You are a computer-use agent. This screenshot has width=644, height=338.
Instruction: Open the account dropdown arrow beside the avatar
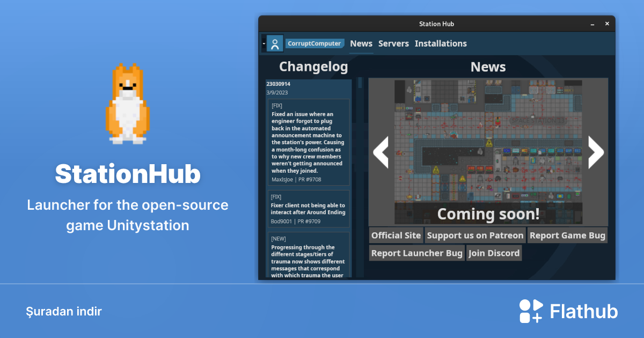(x=264, y=43)
